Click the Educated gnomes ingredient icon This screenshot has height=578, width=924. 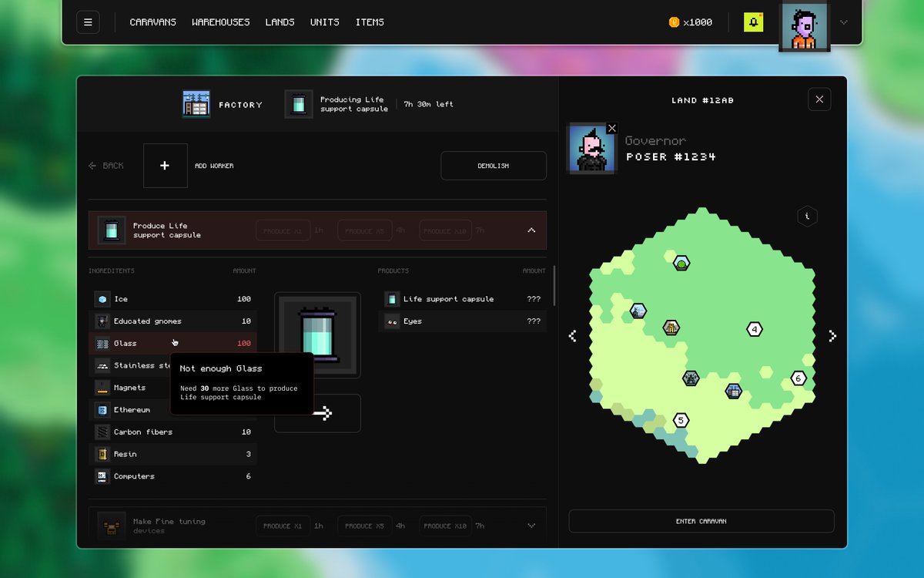pos(102,321)
